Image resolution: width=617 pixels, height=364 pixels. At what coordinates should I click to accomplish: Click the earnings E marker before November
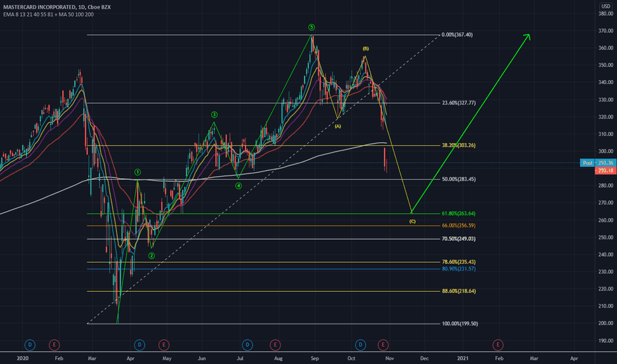pyautogui.click(x=383, y=345)
